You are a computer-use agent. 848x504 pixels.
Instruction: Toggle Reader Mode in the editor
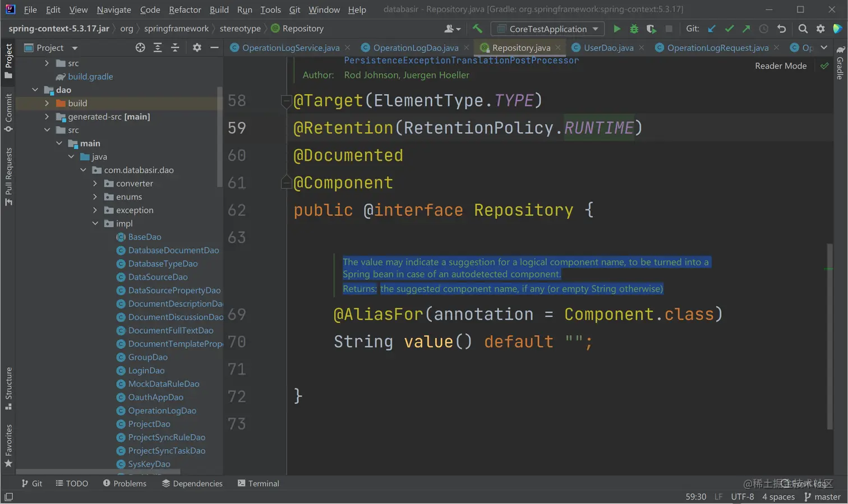coord(780,66)
